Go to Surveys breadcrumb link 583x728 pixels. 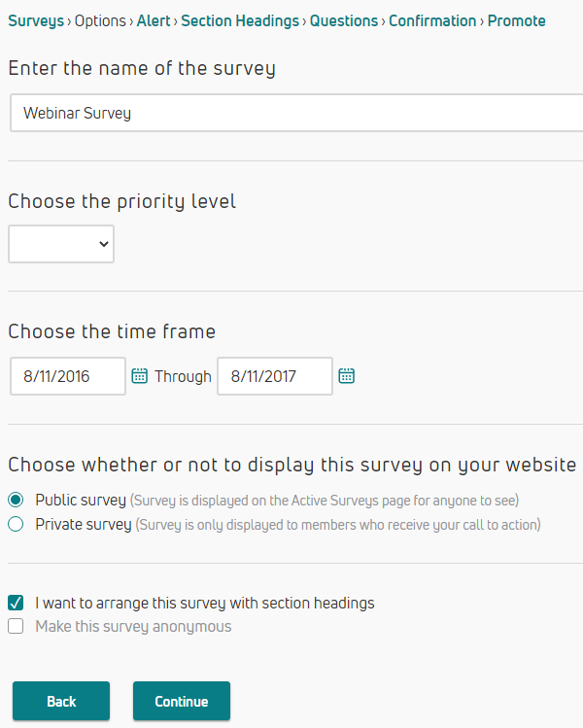click(36, 20)
